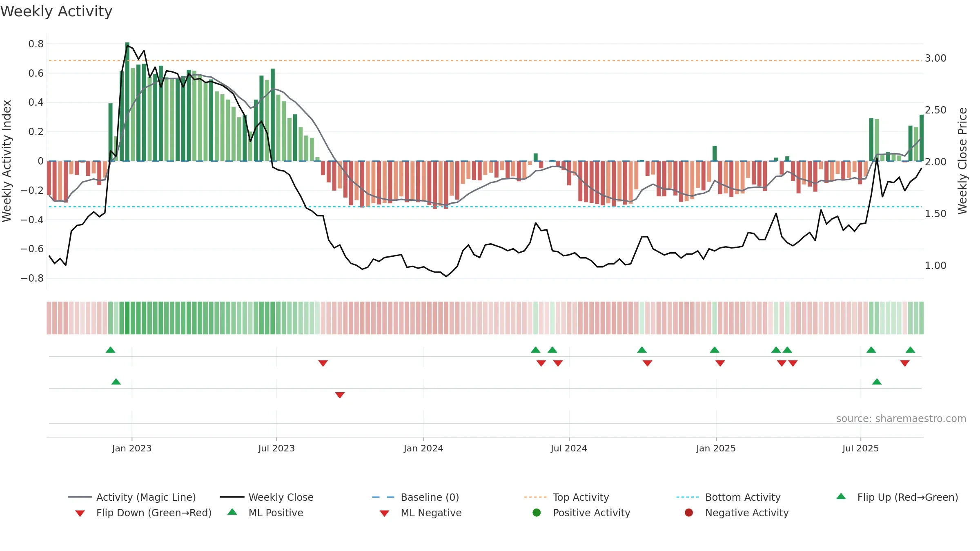Click the orange dotted Top Activity line
The image size is (980, 551).
tap(485, 61)
